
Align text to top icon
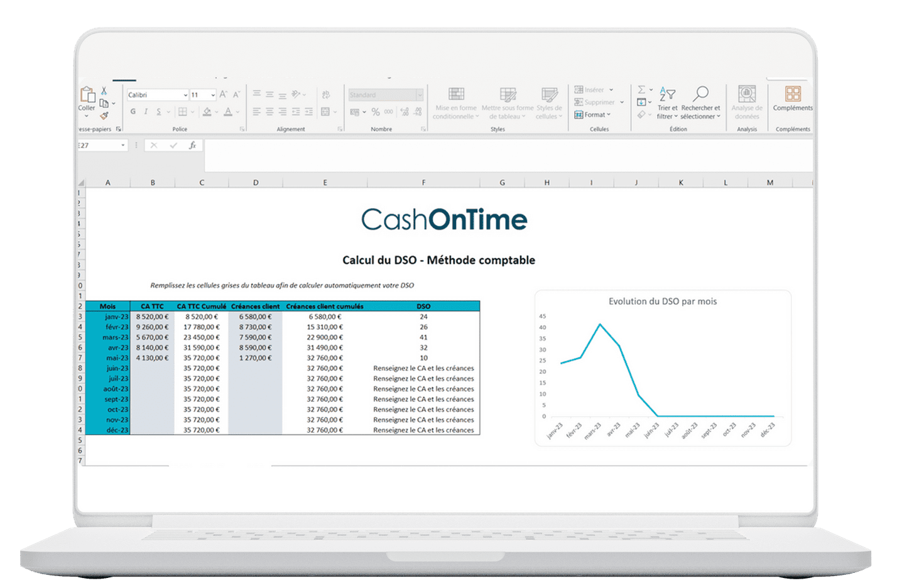(257, 94)
